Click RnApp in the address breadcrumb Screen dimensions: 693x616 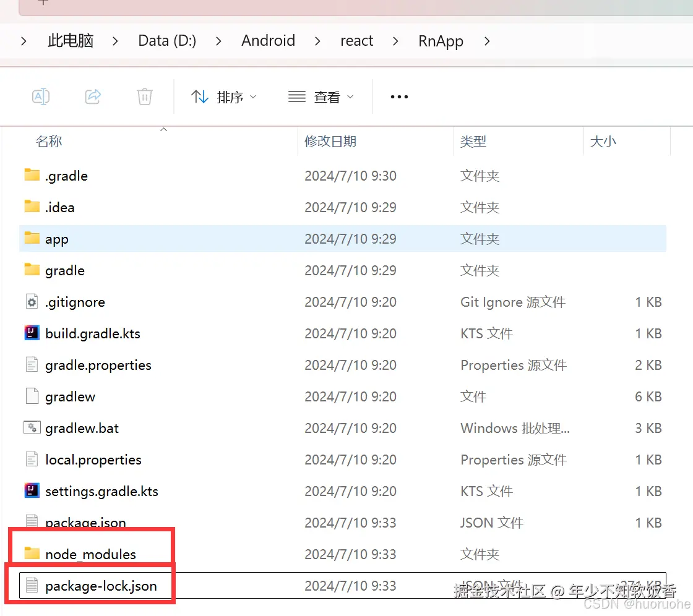(x=441, y=41)
